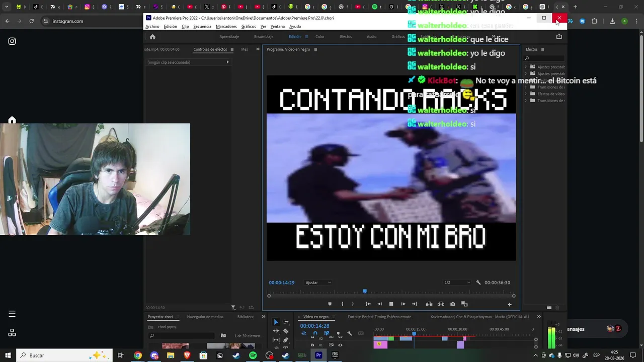Click the Effects panel search field
Image resolution: width=644 pixels, height=362 pixels.
[544, 58]
